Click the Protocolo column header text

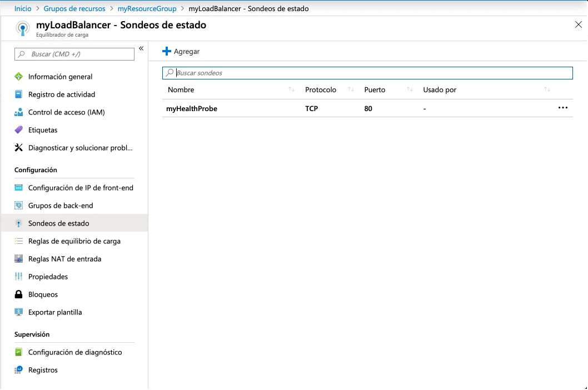click(x=321, y=89)
